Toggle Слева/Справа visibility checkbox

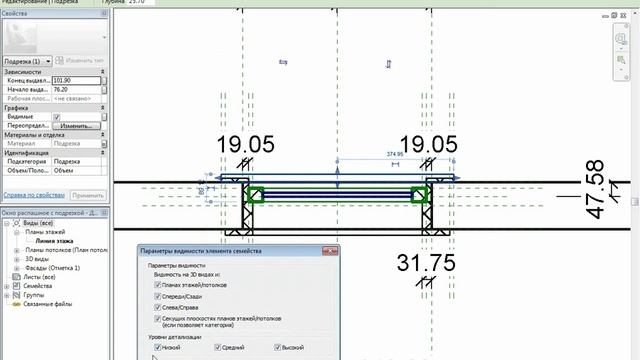(157, 307)
